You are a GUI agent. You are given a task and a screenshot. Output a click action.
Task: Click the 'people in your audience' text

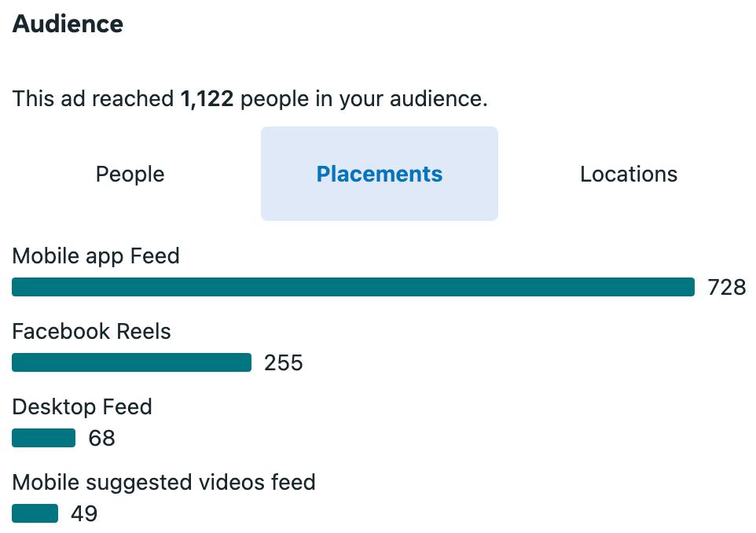[x=364, y=99]
